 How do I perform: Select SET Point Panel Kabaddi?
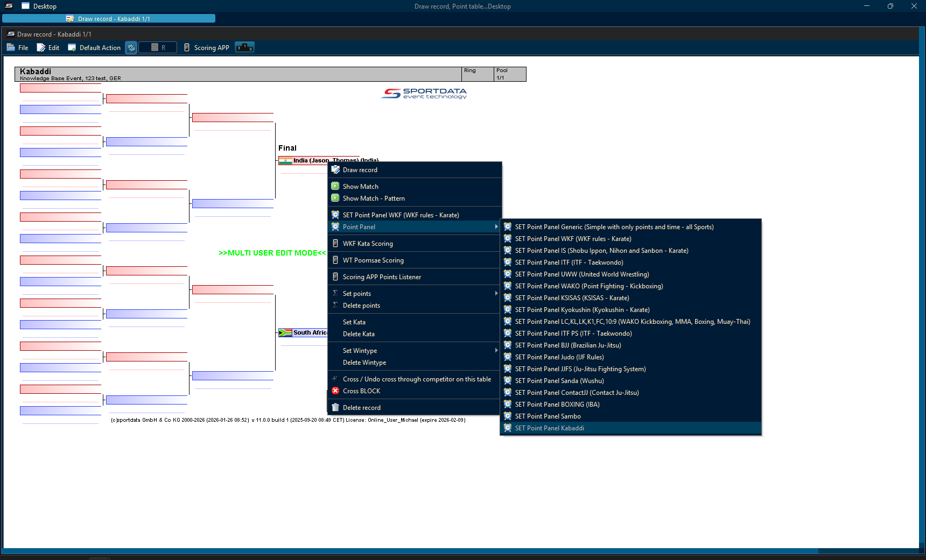[549, 428]
